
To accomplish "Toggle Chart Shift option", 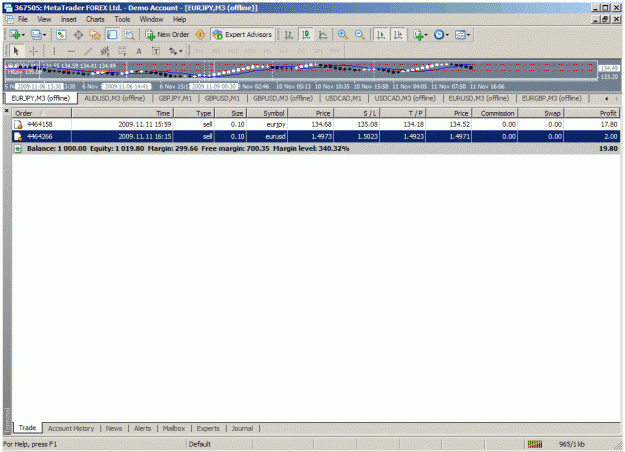I will [x=398, y=35].
